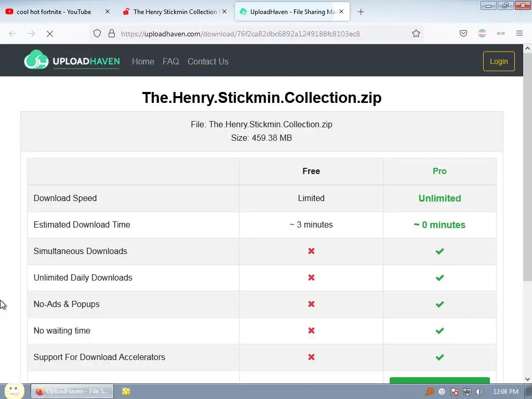Screen dimensions: 532x399
Task: Click Simultaneous Downloads label
Action: [81, 251]
